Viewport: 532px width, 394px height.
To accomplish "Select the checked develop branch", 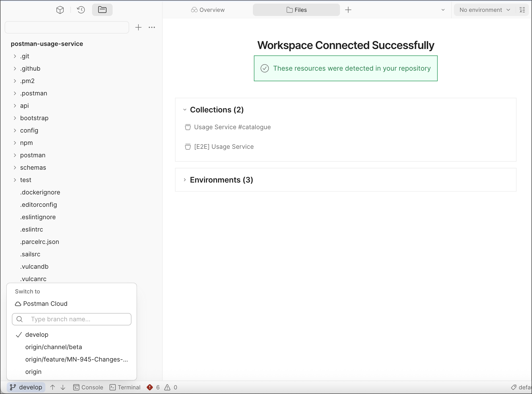I will click(37, 335).
